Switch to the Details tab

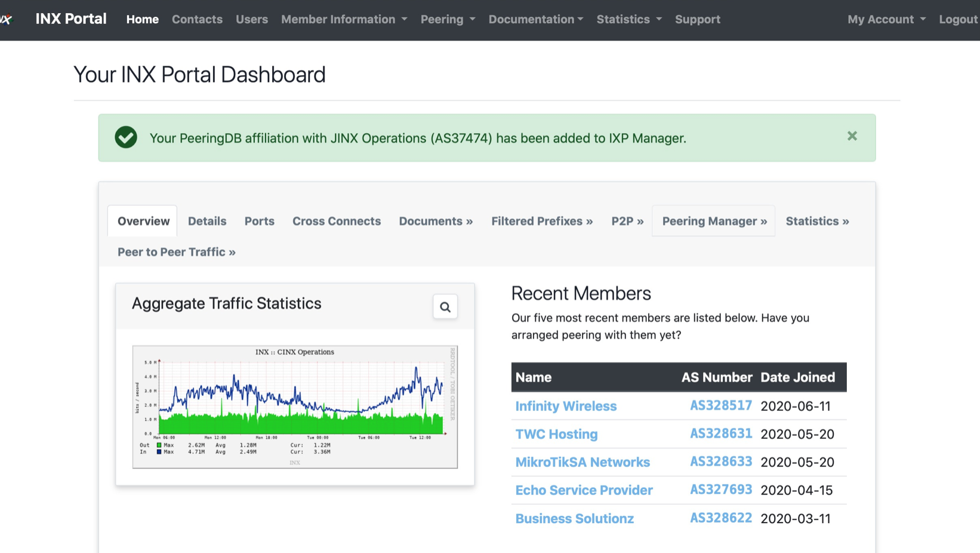pos(207,221)
